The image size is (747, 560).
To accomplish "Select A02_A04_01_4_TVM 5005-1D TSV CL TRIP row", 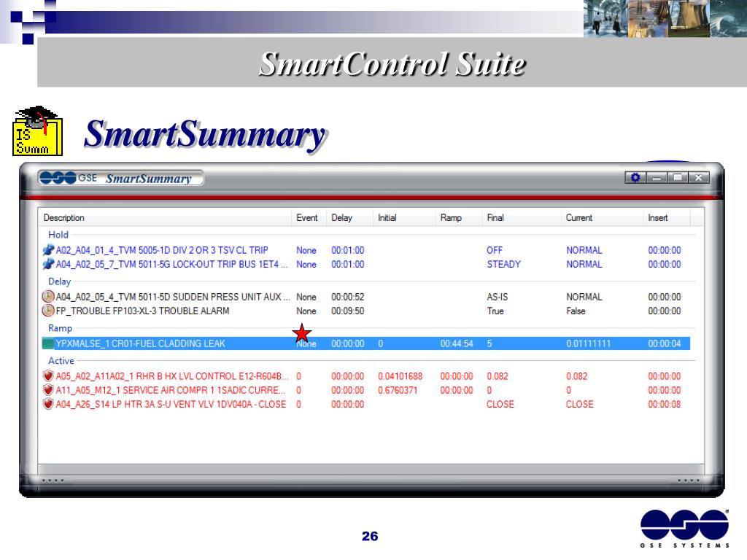I will pyautogui.click(x=366, y=250).
